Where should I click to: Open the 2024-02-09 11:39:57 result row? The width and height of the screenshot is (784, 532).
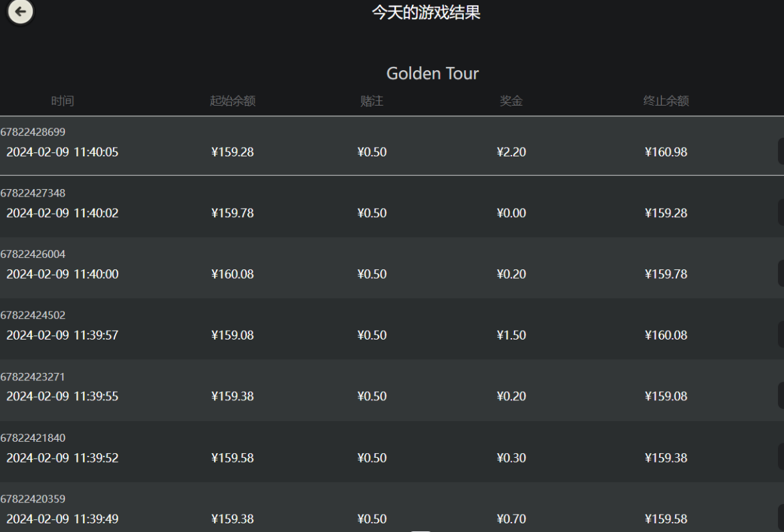[x=392, y=329]
